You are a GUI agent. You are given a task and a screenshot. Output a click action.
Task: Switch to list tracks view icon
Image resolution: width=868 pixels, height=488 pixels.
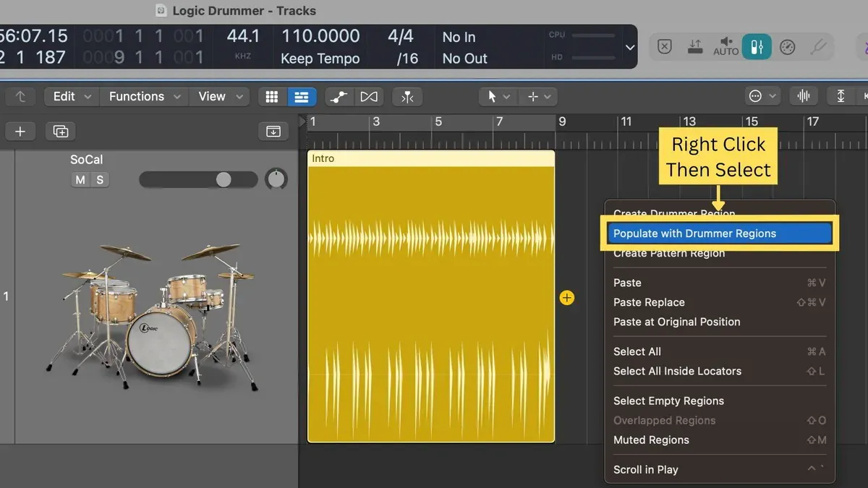301,96
